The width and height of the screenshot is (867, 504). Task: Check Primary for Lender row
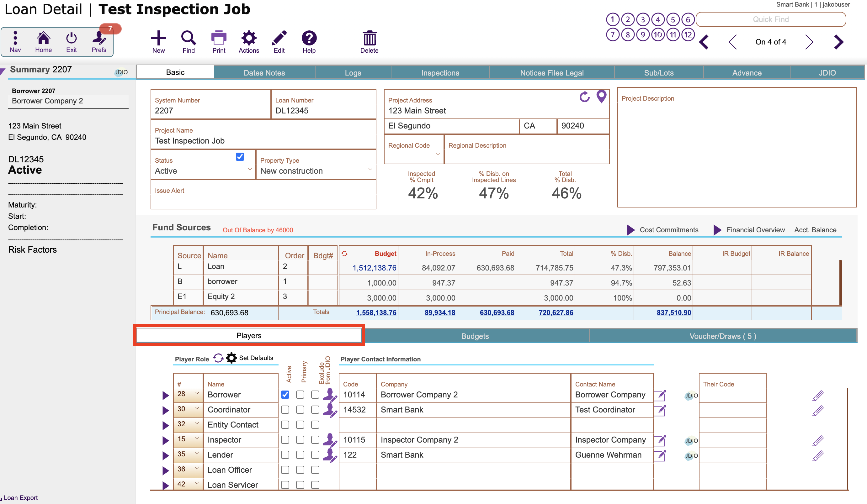coord(300,455)
